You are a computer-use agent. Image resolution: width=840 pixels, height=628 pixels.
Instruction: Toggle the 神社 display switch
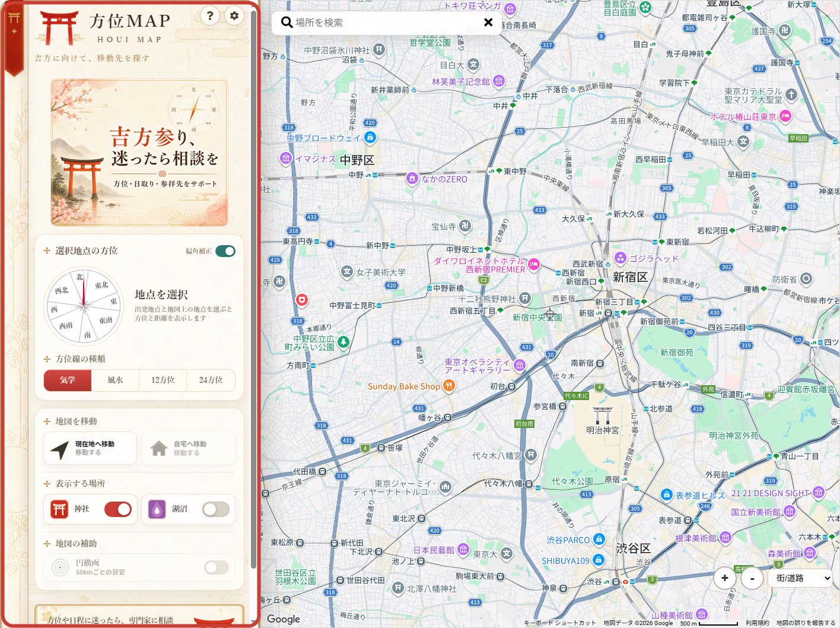point(118,509)
